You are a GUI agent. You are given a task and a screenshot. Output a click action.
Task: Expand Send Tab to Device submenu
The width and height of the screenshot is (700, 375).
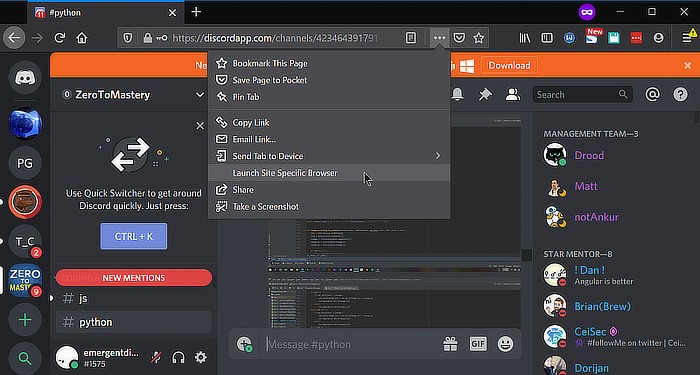329,156
